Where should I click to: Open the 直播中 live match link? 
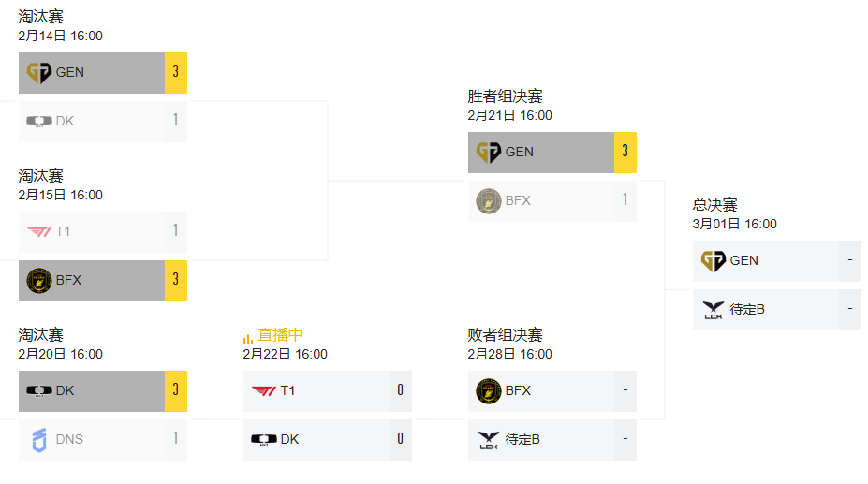pyautogui.click(x=280, y=335)
